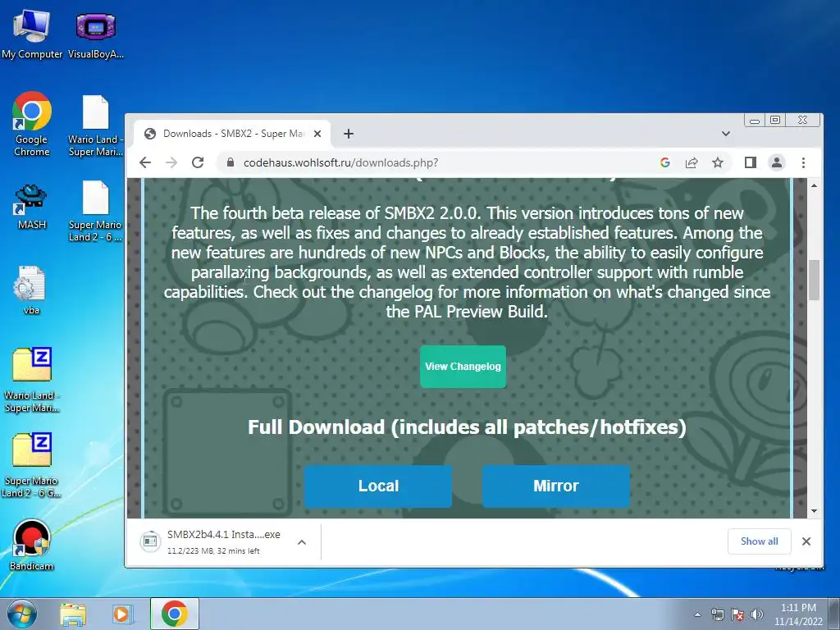Open network tray icon
Image resolution: width=840 pixels, height=630 pixels.
(717, 614)
